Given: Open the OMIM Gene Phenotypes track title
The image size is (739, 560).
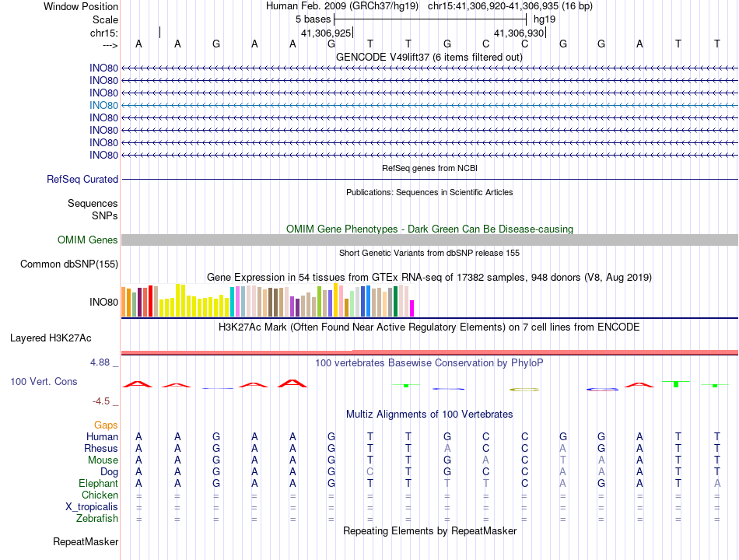Looking at the screenshot, I should [429, 229].
